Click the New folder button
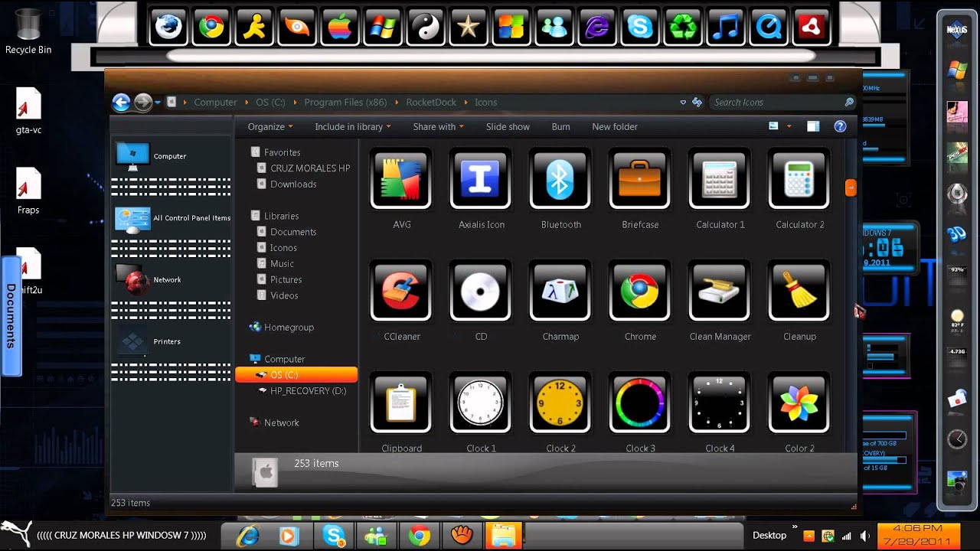The image size is (980, 551). tap(615, 126)
